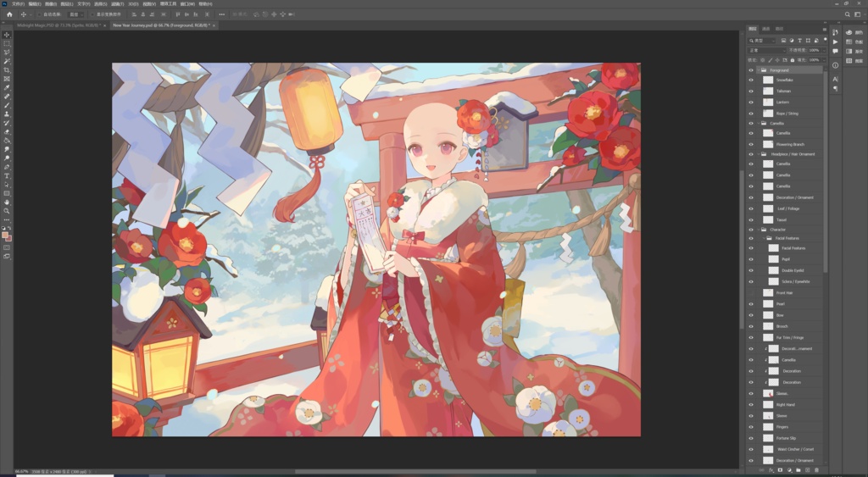Open the layers panel hamburger menu
Screen dimensions: 868x477
[x=824, y=30]
